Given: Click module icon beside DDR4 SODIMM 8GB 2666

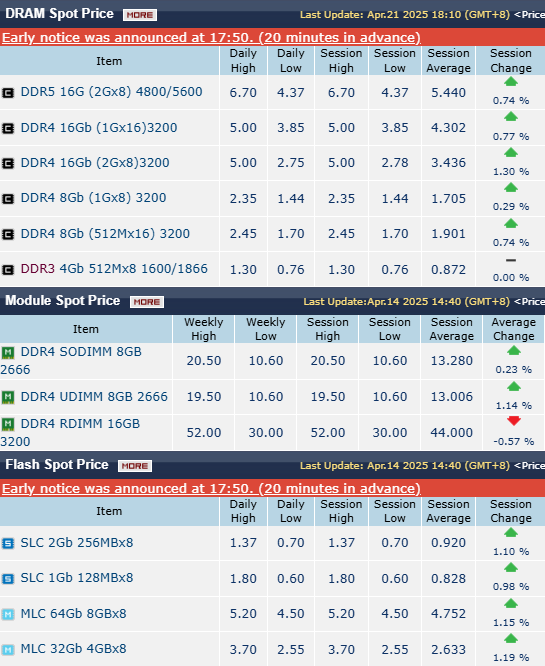Looking at the screenshot, I should [x=8, y=352].
